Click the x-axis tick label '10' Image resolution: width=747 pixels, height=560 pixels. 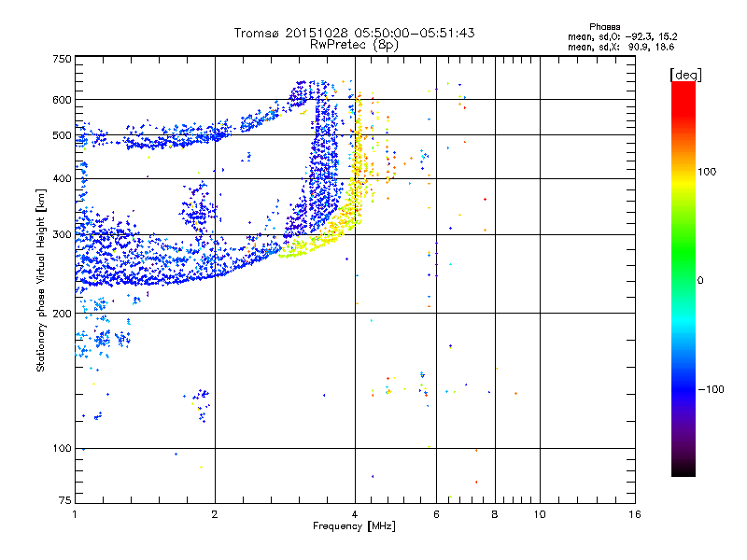pos(540,514)
